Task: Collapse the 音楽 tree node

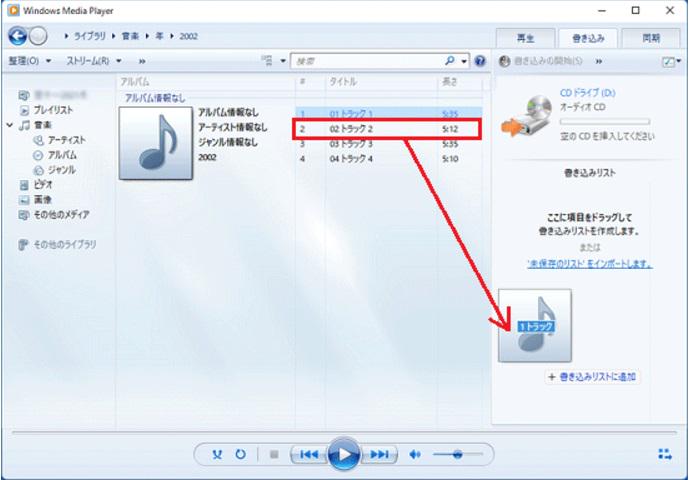Action: pyautogui.click(x=10, y=125)
